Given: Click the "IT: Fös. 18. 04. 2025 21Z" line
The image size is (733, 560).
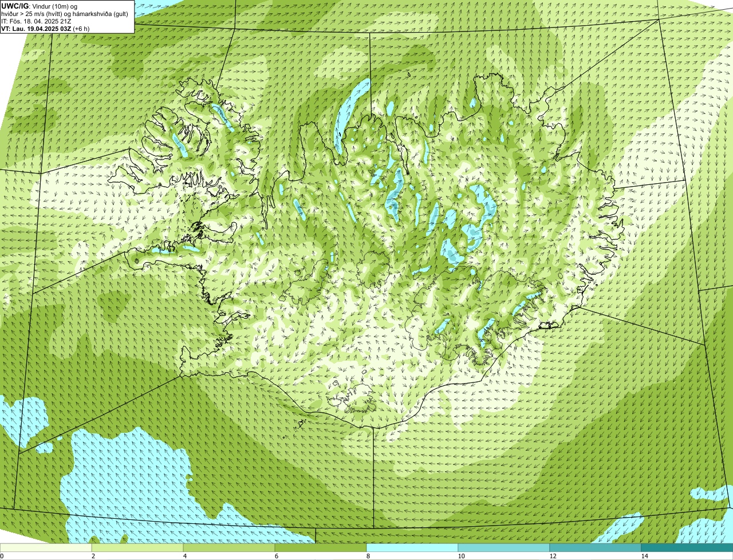Looking at the screenshot, I should (36, 21).
